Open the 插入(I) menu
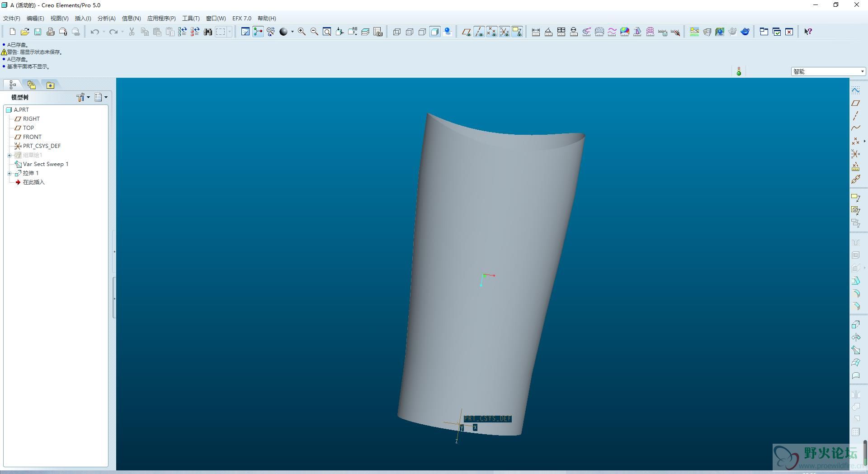The height and width of the screenshot is (474, 868). (x=83, y=19)
